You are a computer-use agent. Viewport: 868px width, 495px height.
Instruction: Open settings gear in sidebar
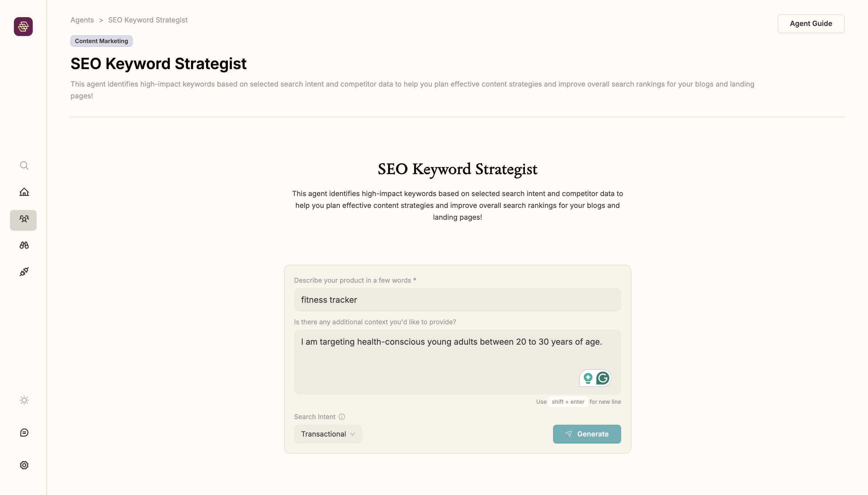tap(24, 465)
